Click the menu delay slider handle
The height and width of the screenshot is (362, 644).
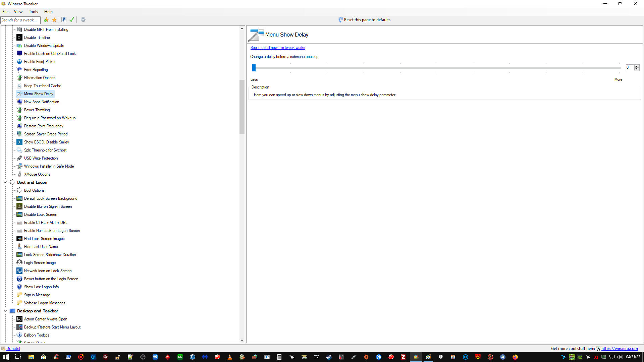coord(254,68)
